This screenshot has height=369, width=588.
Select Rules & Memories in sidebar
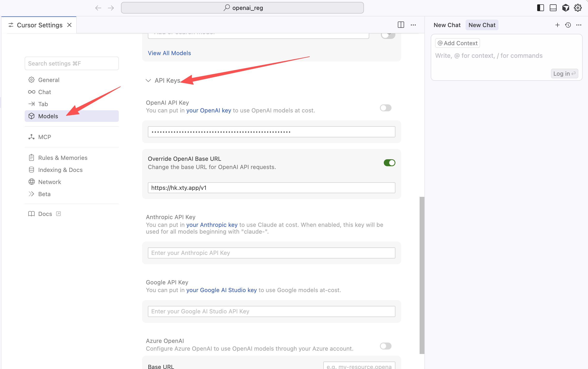click(62, 158)
